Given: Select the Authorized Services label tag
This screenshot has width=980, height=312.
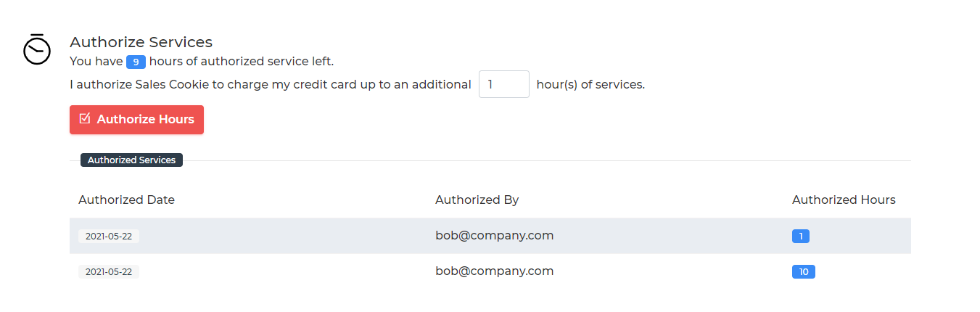Looking at the screenshot, I should tap(131, 160).
